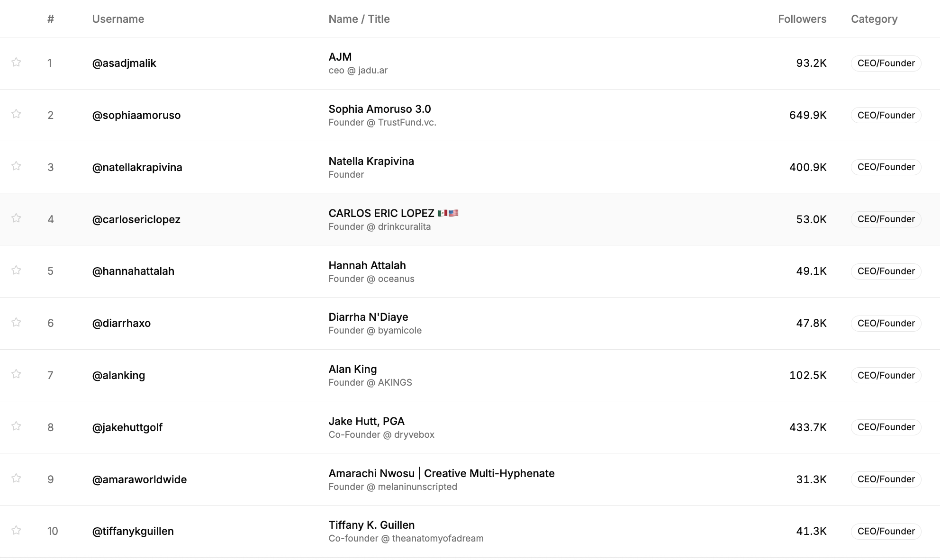Click CEO/Founder badge for @asadjmalik
The image size is (940, 560).
(886, 63)
